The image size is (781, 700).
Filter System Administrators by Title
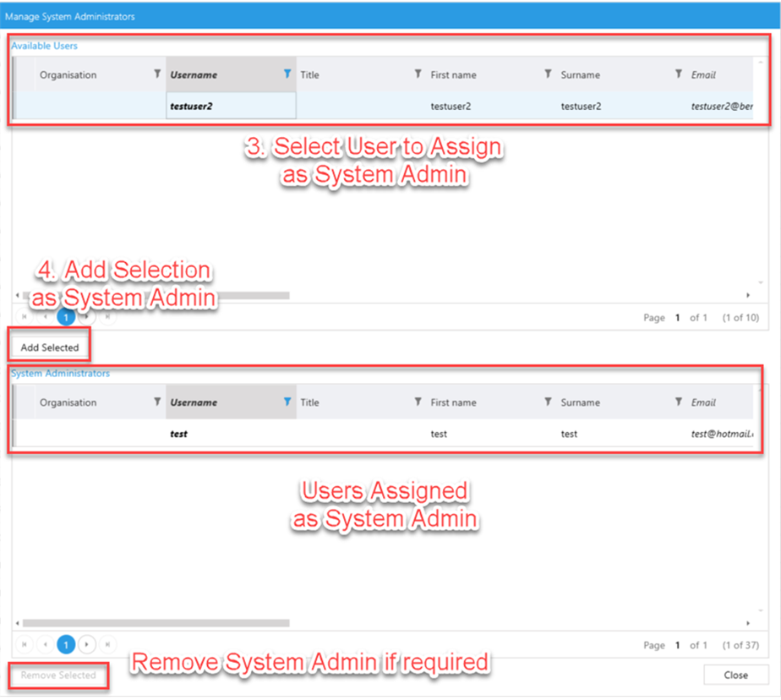(x=418, y=402)
